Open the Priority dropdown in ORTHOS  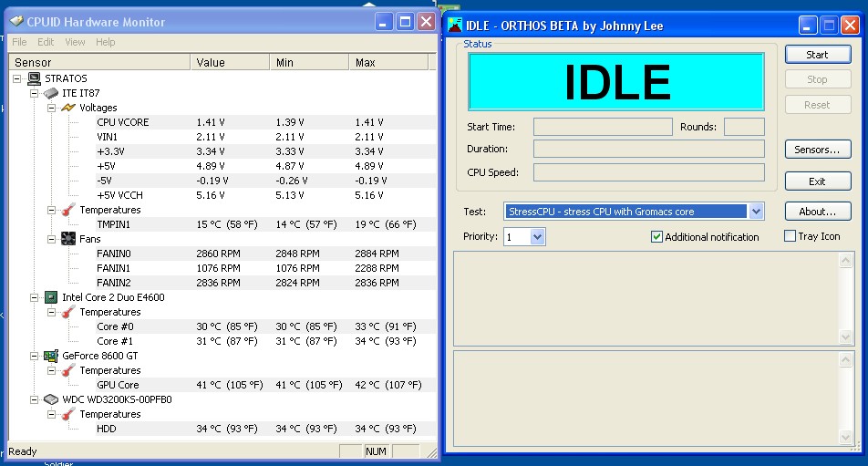click(x=537, y=237)
